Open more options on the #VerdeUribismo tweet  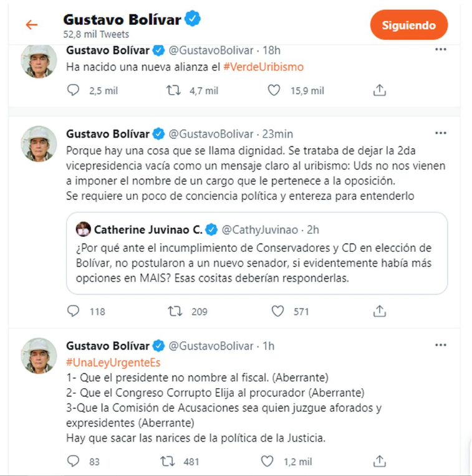click(440, 50)
